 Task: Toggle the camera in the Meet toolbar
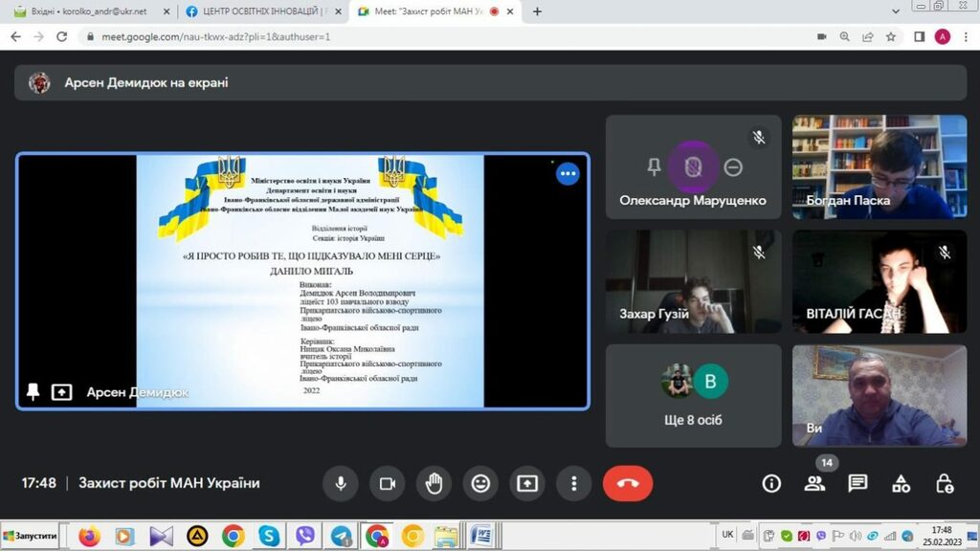pos(387,483)
